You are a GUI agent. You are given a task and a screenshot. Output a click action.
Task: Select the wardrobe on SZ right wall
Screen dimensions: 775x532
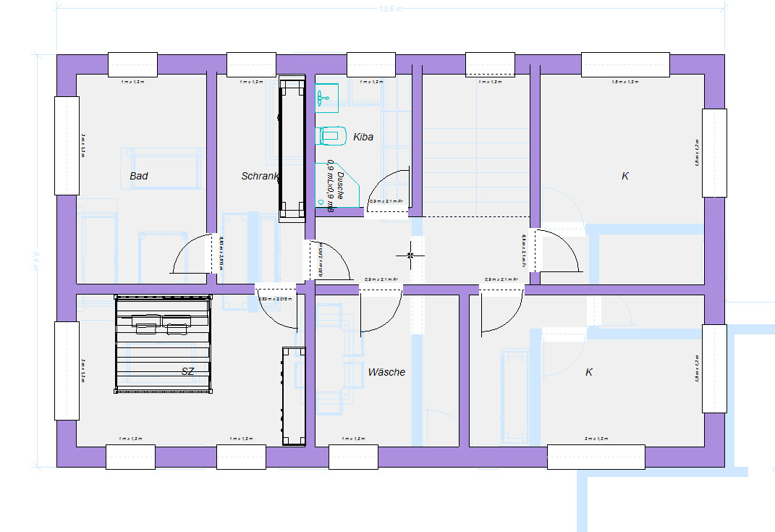point(292,396)
